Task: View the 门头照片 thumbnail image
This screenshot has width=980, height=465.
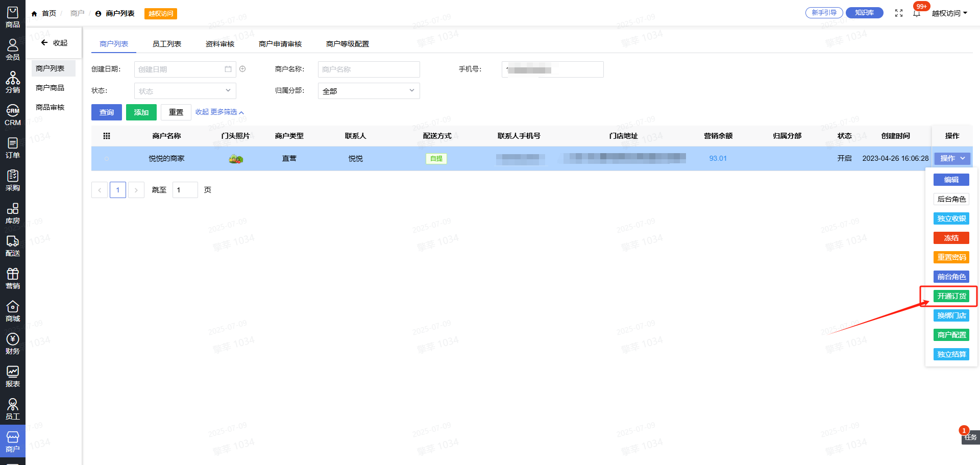Action: click(236, 159)
